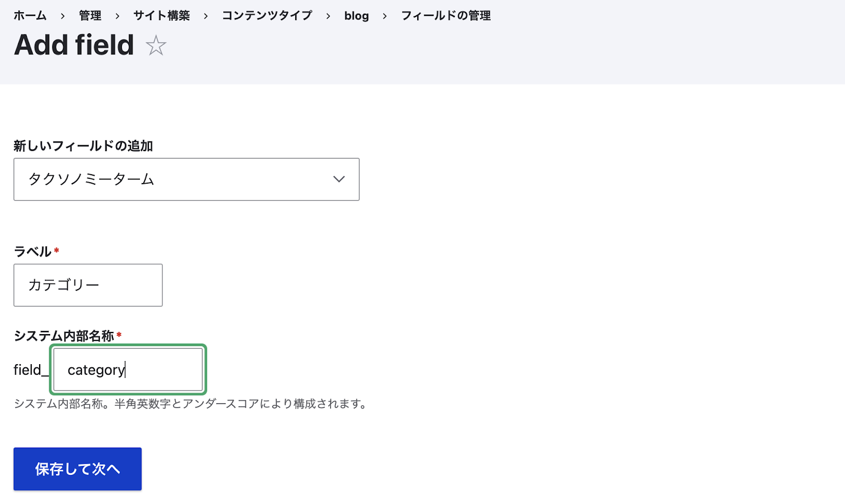The image size is (845, 504).
Task: Bookmark this page with the star icon
Action: coord(156,46)
